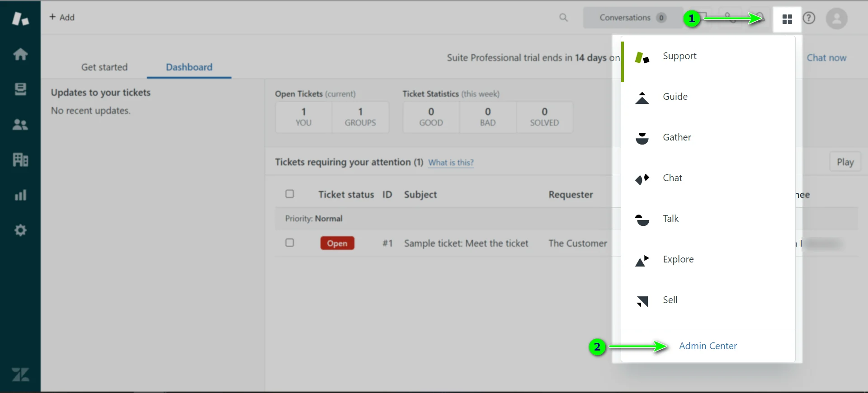Click the Sell product icon

[642, 301]
